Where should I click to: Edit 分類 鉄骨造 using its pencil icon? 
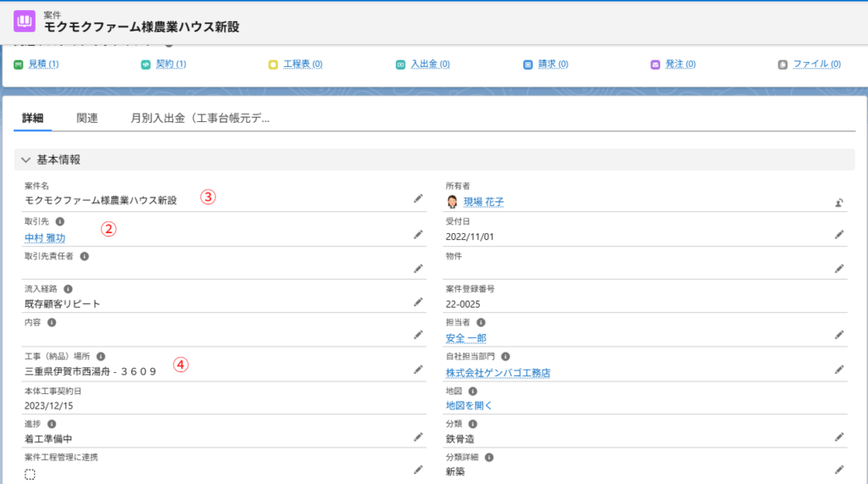pyautogui.click(x=838, y=437)
